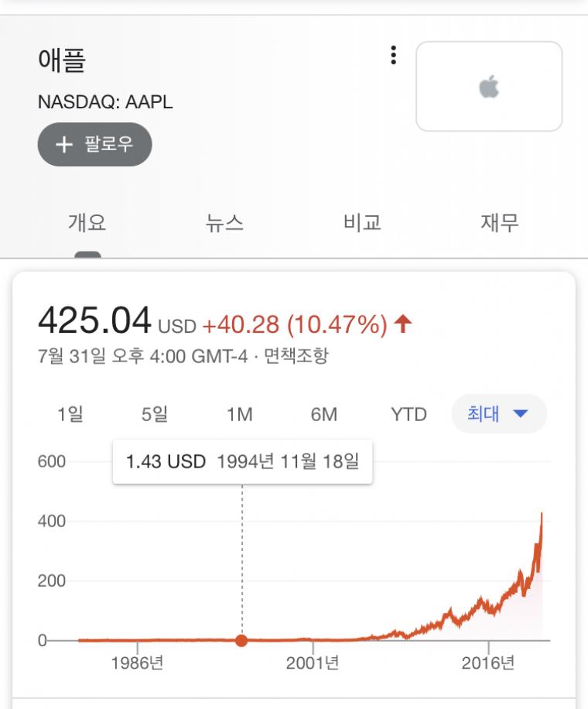This screenshot has height=709, width=588.
Task: Follow the stock with 팔로우 button
Action: click(x=94, y=145)
